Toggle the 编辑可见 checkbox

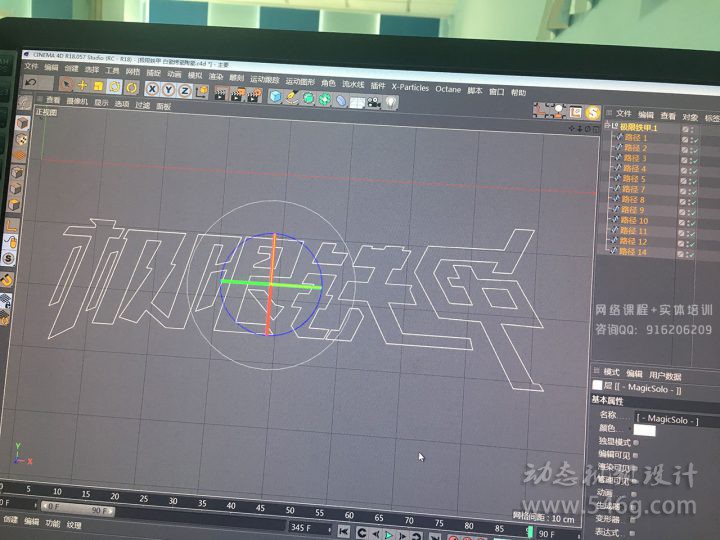636,456
